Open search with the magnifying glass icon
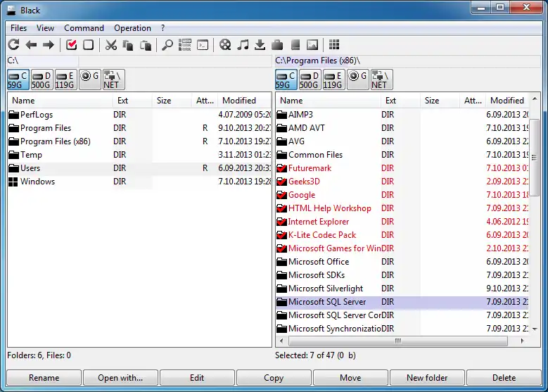 (x=167, y=45)
